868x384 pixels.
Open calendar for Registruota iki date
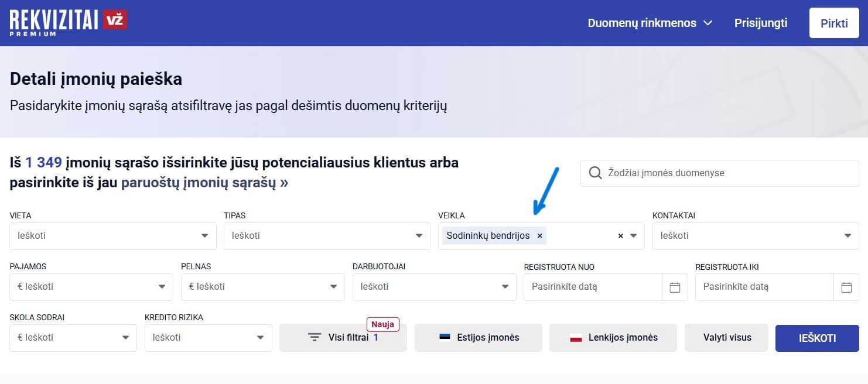click(x=846, y=287)
